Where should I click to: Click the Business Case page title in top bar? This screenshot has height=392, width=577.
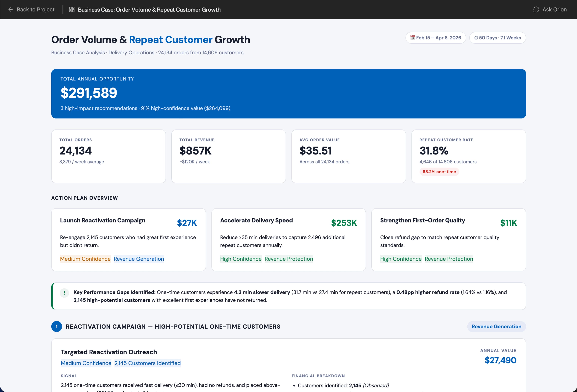[x=149, y=9]
